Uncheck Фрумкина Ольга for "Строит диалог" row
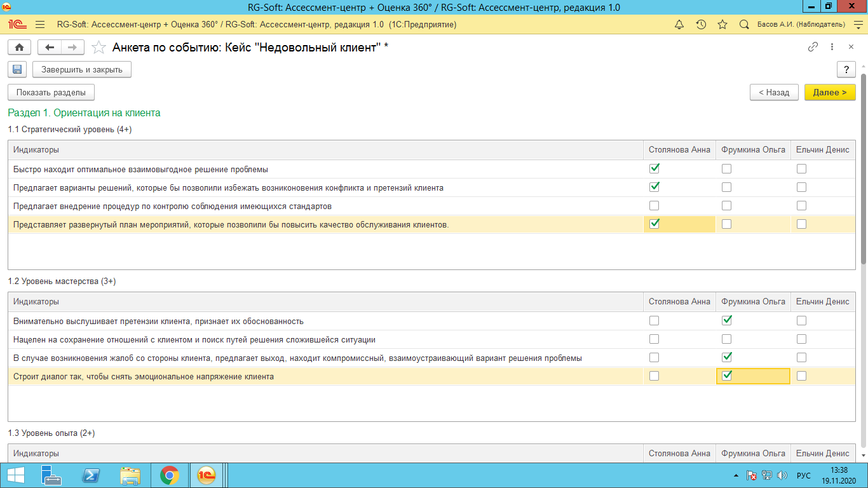Image resolution: width=868 pixels, height=488 pixels. (x=726, y=376)
